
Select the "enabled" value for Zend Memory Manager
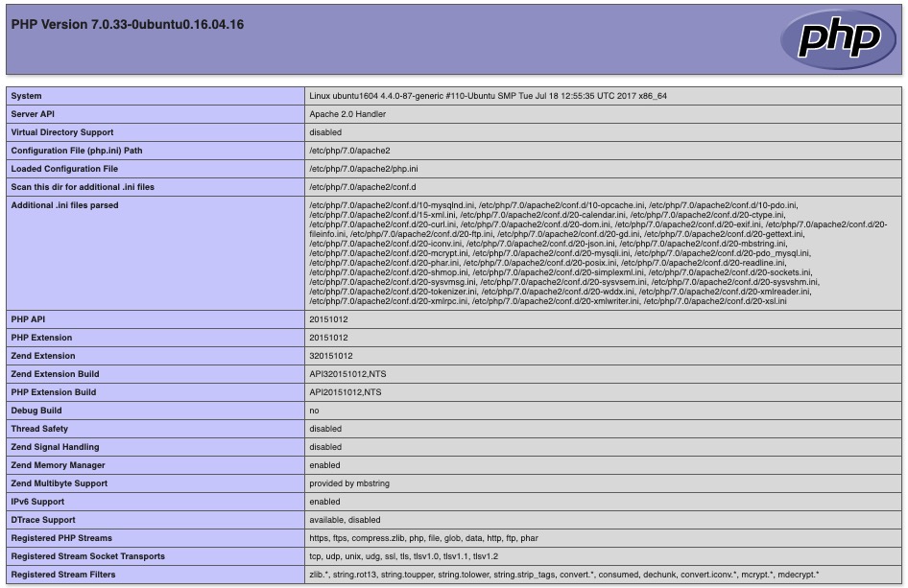coord(324,465)
